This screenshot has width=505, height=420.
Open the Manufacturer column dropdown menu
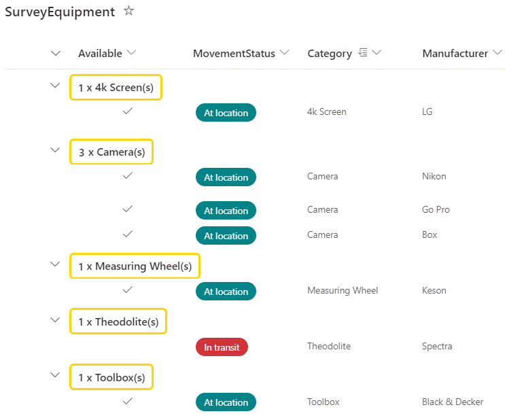click(498, 53)
